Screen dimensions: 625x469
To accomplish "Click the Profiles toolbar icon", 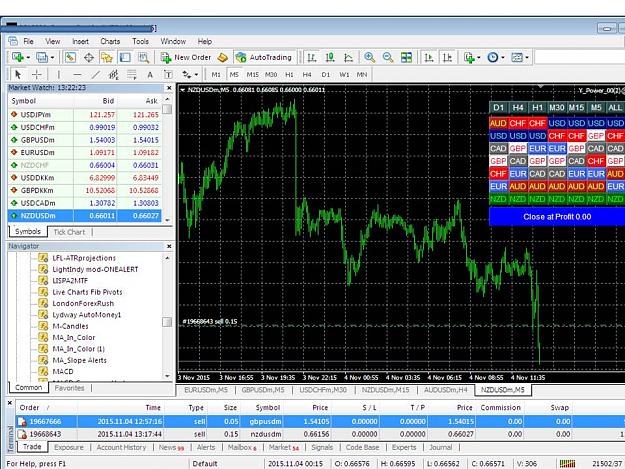I will pyautogui.click(x=41, y=57).
